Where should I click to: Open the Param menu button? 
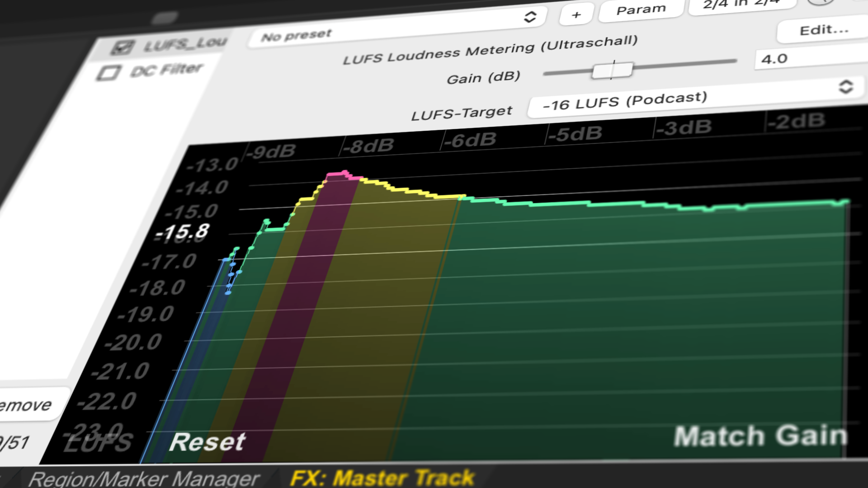pyautogui.click(x=641, y=9)
